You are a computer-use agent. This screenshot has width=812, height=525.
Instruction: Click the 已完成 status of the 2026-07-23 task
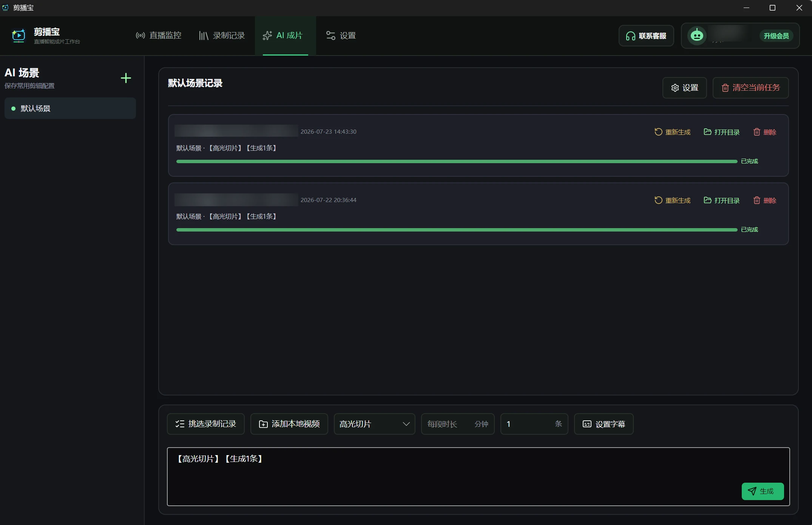pyautogui.click(x=749, y=161)
